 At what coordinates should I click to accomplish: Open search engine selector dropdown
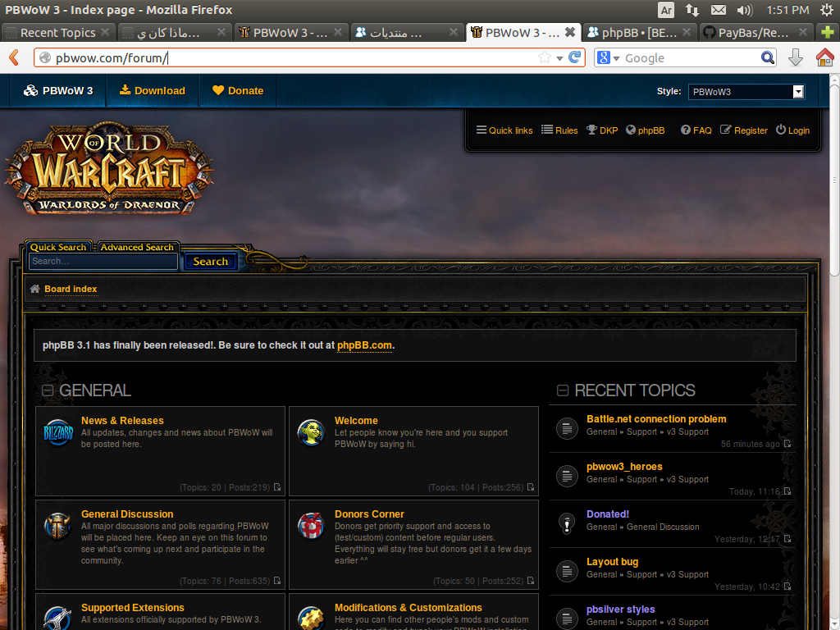pyautogui.click(x=607, y=57)
